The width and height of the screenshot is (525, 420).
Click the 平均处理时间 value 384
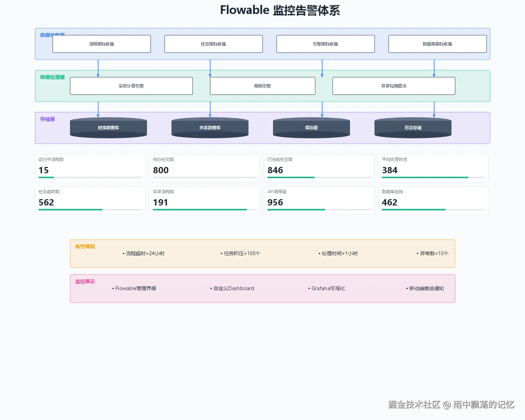click(390, 170)
